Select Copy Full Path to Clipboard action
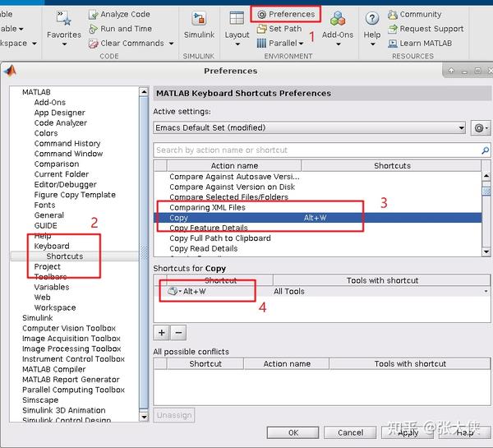This screenshot has width=493, height=448. (x=220, y=238)
